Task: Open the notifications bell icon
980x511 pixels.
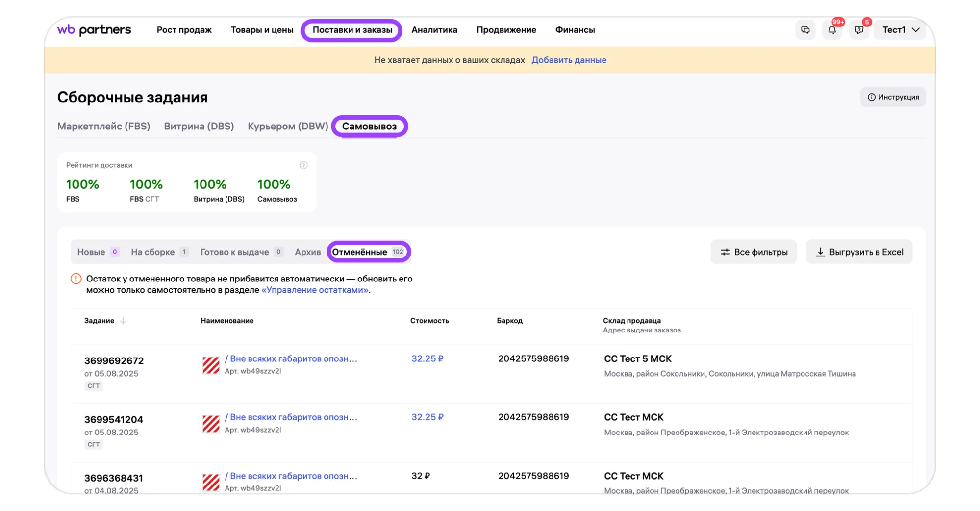Action: click(832, 30)
